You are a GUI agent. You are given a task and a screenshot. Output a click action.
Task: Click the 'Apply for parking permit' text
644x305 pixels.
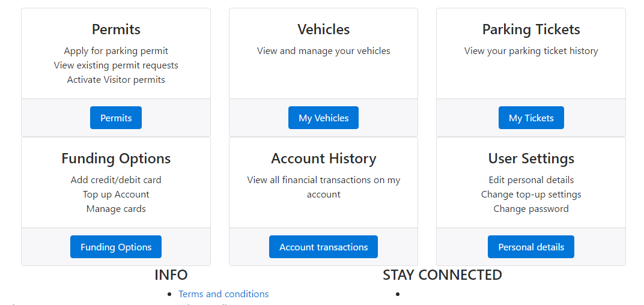pos(116,51)
